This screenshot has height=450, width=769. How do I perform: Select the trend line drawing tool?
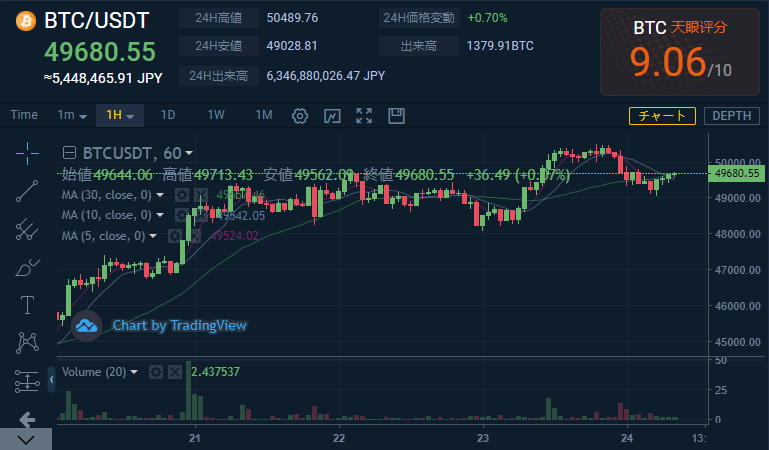tap(27, 191)
